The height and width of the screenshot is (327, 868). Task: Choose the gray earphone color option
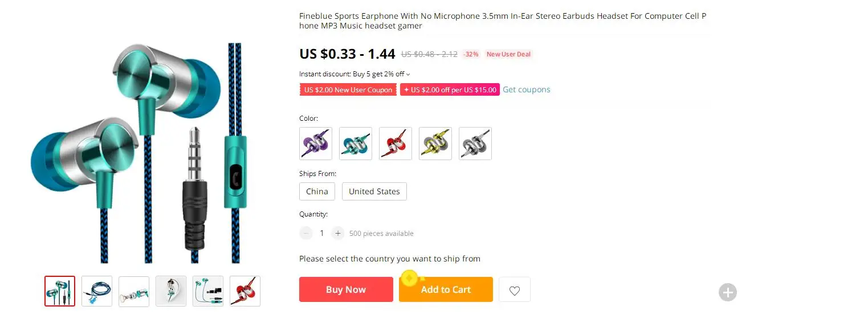point(475,144)
